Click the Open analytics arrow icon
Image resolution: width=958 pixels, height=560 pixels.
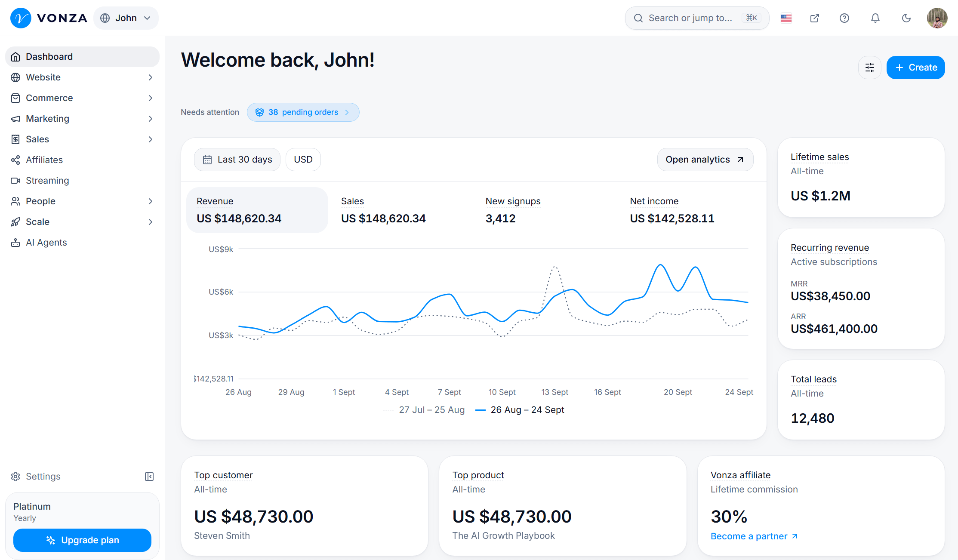click(740, 160)
